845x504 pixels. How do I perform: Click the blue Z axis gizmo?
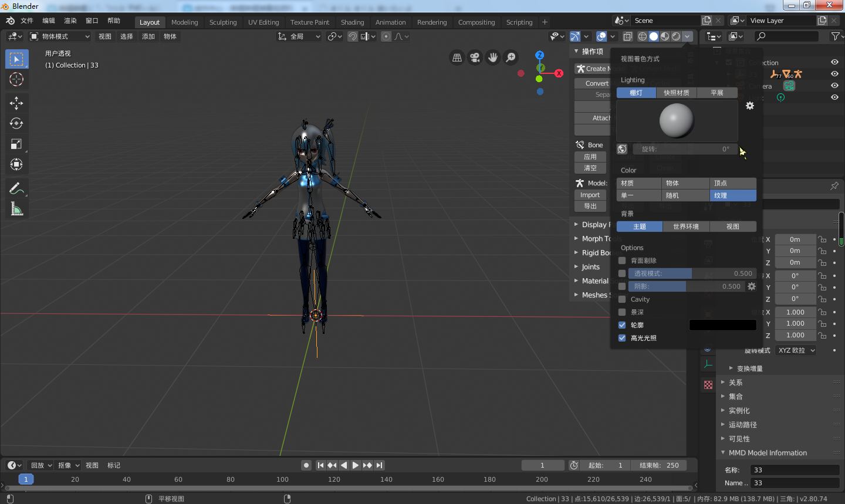tap(540, 55)
